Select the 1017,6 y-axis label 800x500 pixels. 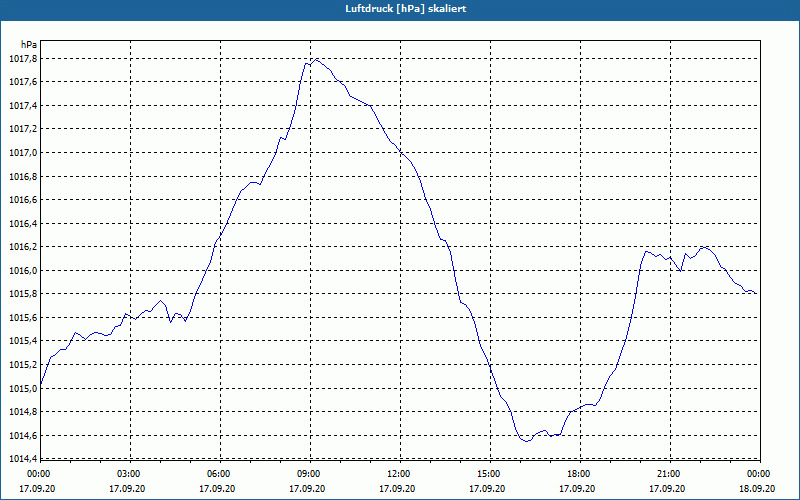point(23,82)
